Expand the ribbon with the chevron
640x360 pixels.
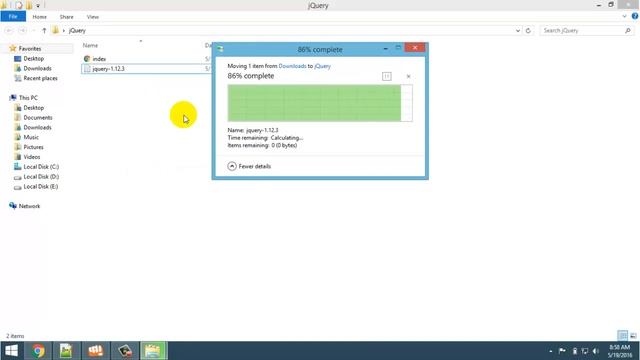pos(624,16)
